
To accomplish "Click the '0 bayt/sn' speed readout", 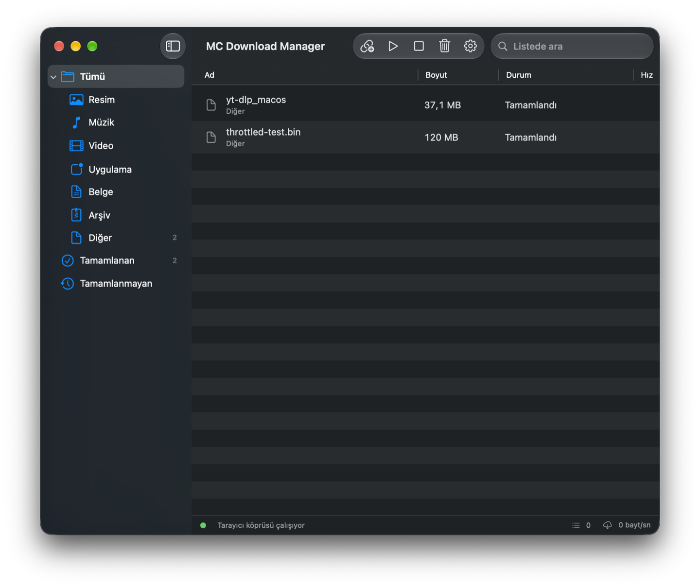I will pos(634,525).
